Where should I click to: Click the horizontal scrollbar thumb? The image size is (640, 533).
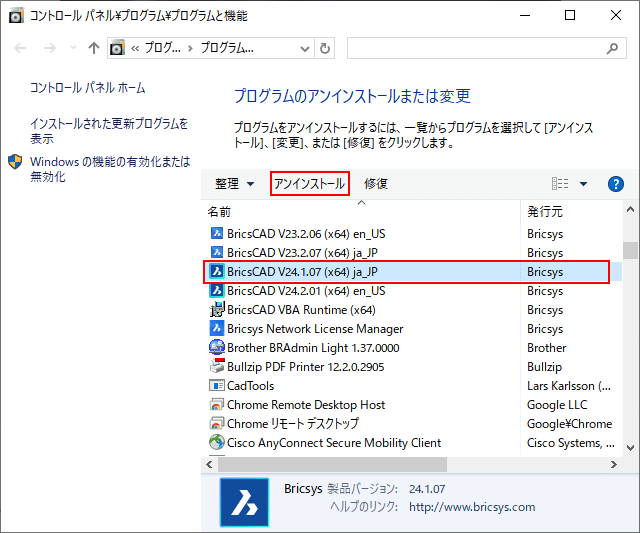[332, 464]
